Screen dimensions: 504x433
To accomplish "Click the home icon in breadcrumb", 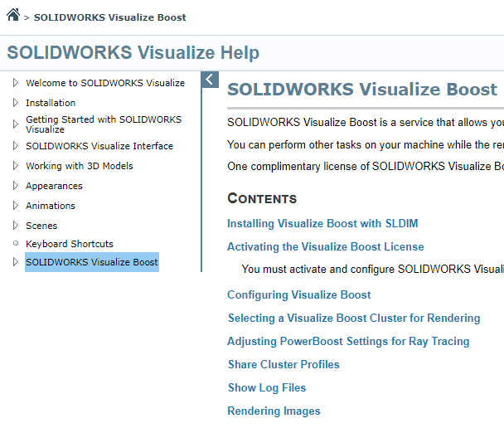I will point(12,15).
